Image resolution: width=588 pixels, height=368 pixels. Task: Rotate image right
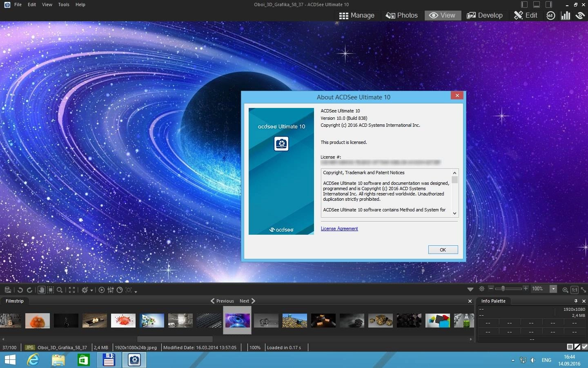(29, 290)
